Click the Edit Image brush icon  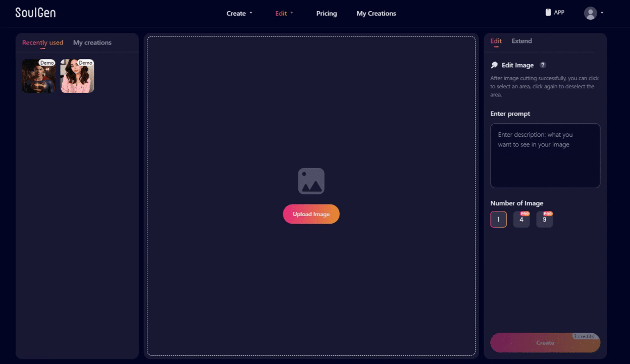point(494,65)
